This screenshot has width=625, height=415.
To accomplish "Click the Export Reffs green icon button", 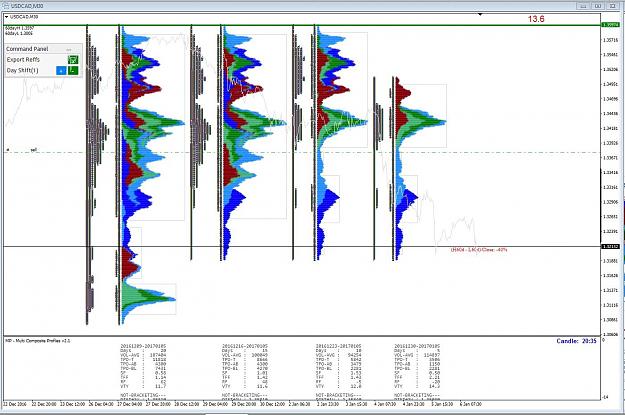I will 73,60.
